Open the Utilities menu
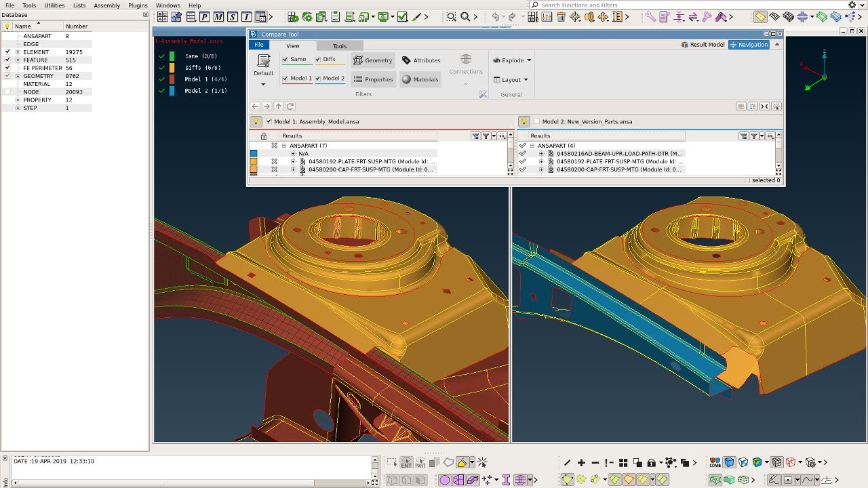Viewport: 868px width, 488px height. [54, 5]
